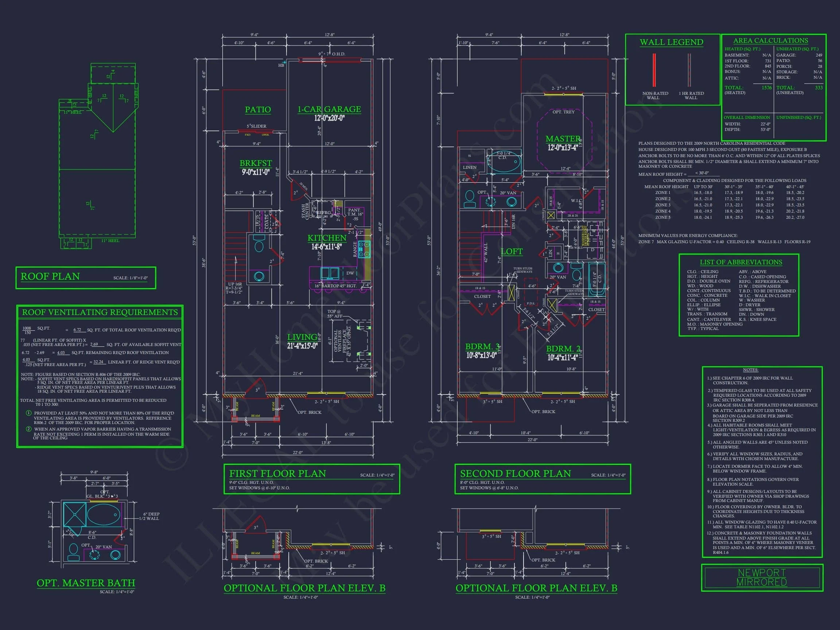Viewport: 840px width, 630px height.
Task: Select the range burners symbol in the kitchen
Action: click(x=364, y=249)
